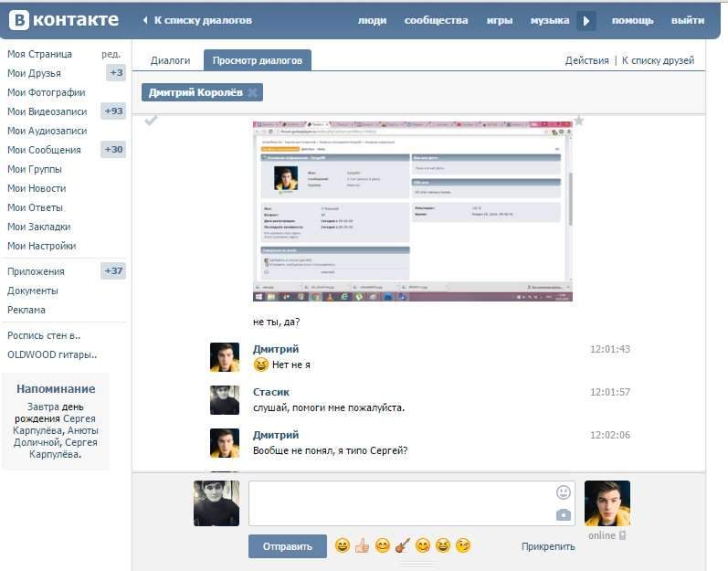Open Моя Страница in sidebar
Screen dimensions: 728x571
pyautogui.click(x=39, y=54)
